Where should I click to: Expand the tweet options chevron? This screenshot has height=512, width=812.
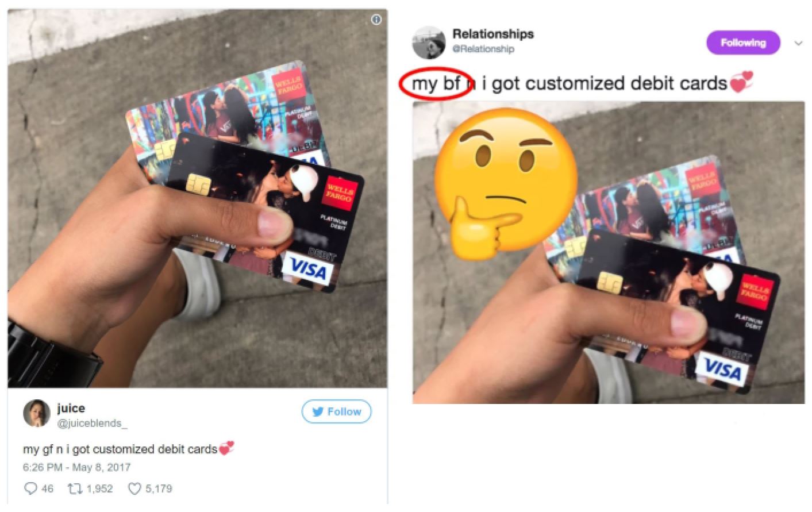tap(798, 43)
